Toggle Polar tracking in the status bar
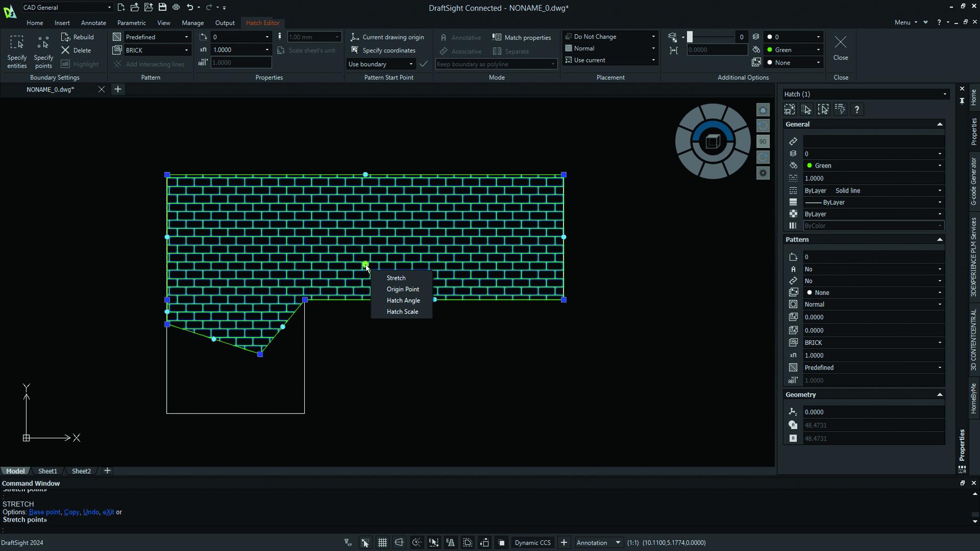 click(x=416, y=542)
